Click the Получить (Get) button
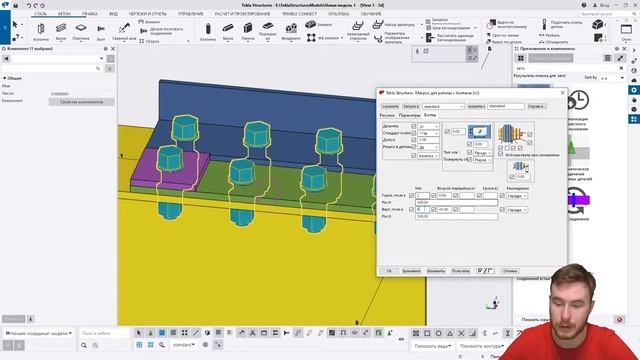Viewport: 640px width, 360px height. [x=460, y=271]
